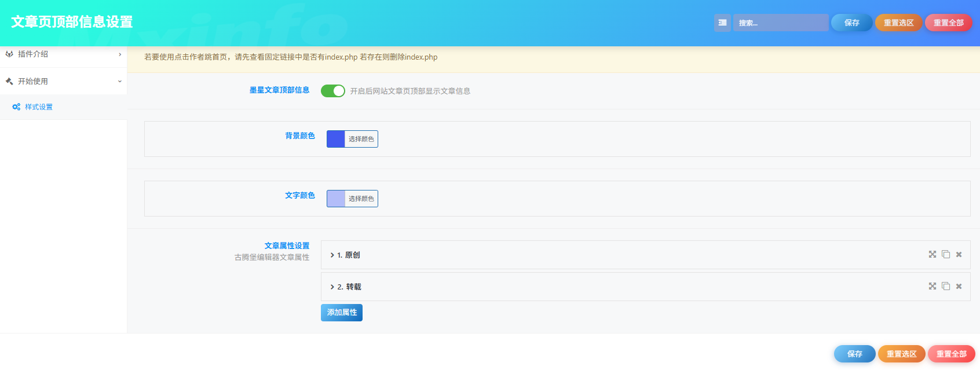This screenshot has width=980, height=370.
Task: Duplicate the 转载 attribute row
Action: [x=946, y=286]
